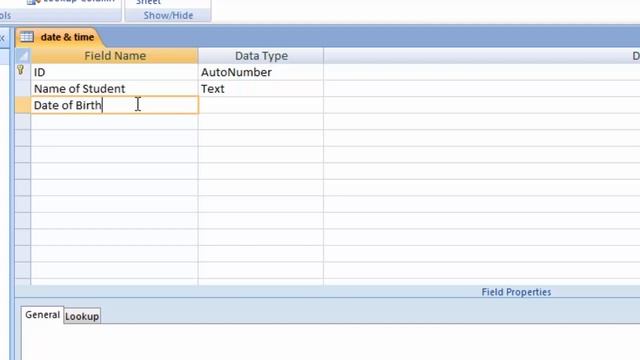This screenshot has height=360, width=640.
Task: Click the select-all corner box of grid
Action: [x=23, y=56]
